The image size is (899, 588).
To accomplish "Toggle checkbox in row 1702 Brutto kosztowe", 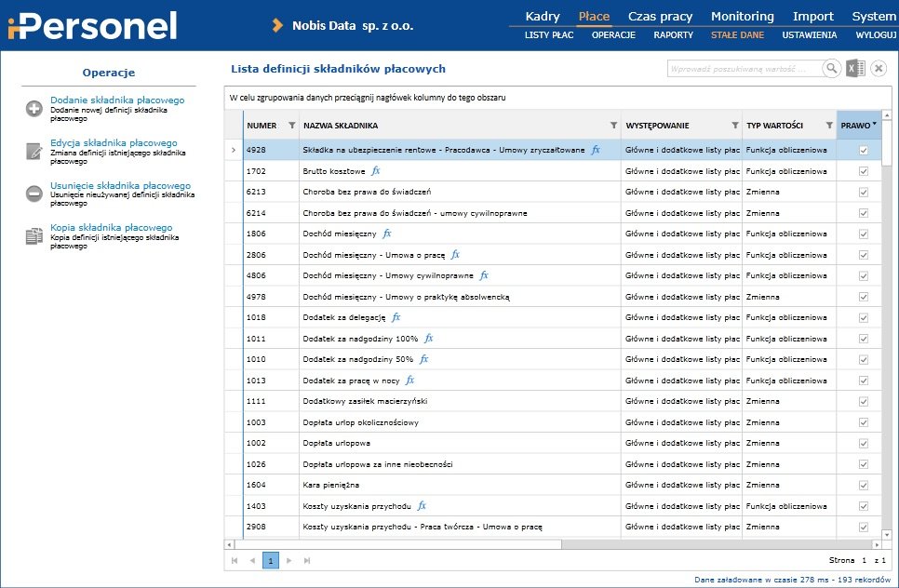I will (x=864, y=171).
